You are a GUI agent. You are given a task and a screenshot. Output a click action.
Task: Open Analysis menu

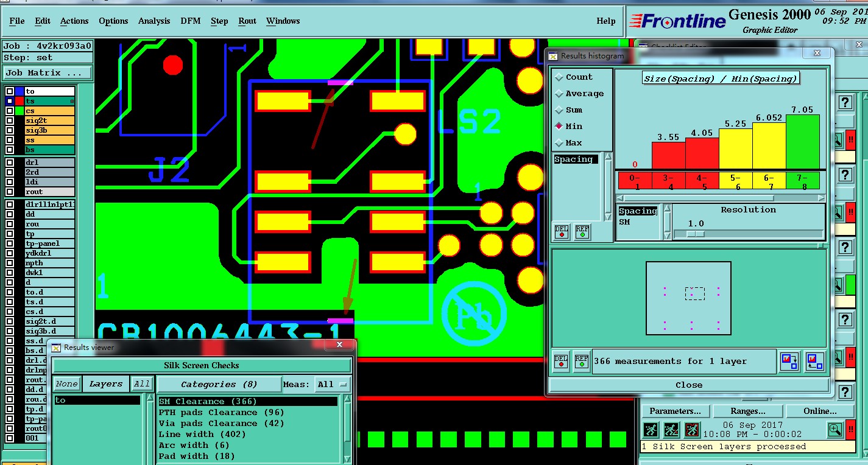pyautogui.click(x=154, y=21)
